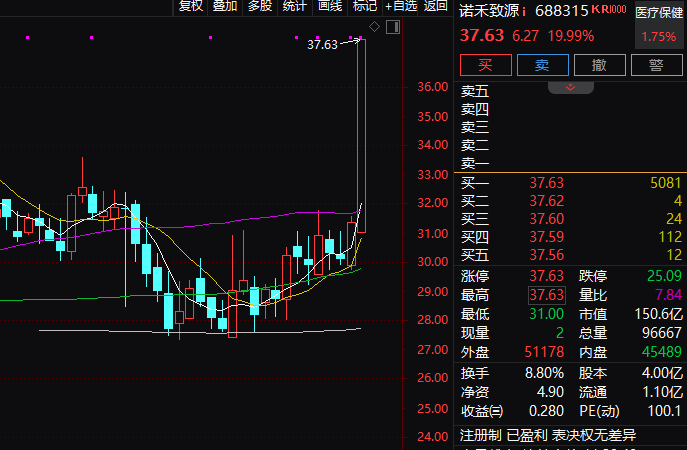The height and width of the screenshot is (450, 687).
Task: Click the 警 alert button
Action: pos(656,65)
